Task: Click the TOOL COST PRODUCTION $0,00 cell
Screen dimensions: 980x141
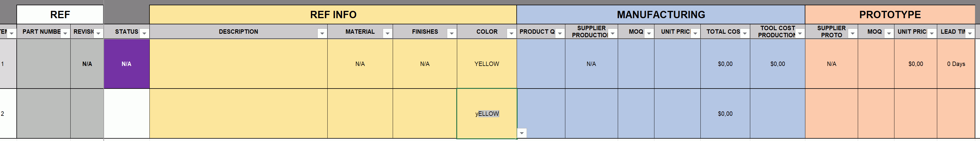Action: tap(777, 64)
